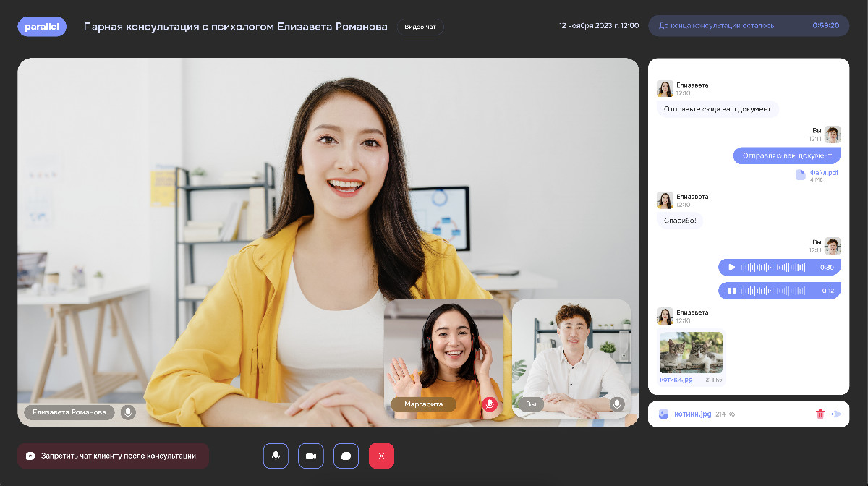
Task: Select Margarita's video thumbnail
Action: (x=443, y=359)
